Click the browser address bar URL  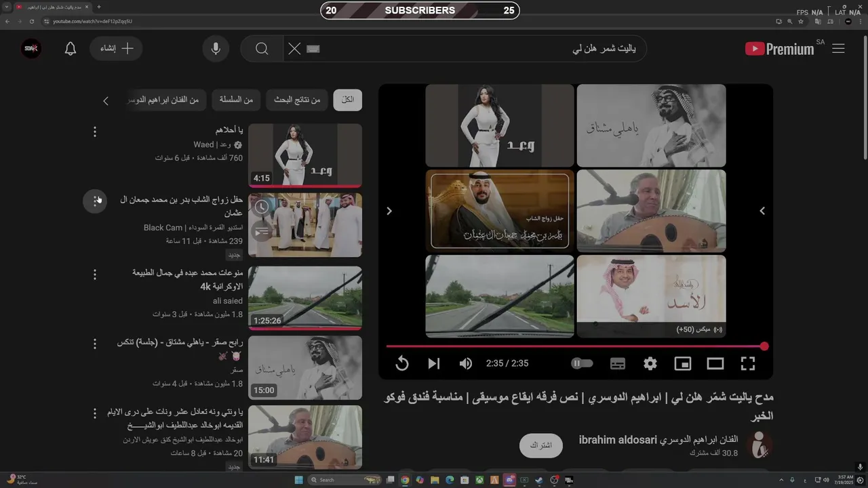point(92,21)
